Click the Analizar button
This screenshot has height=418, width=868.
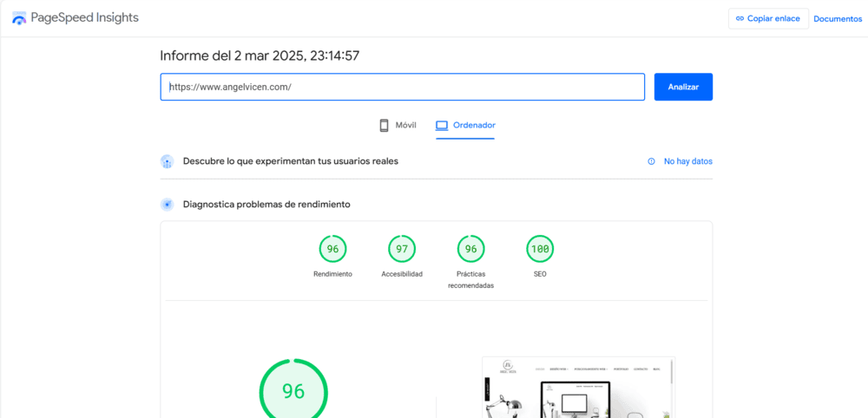click(x=683, y=87)
